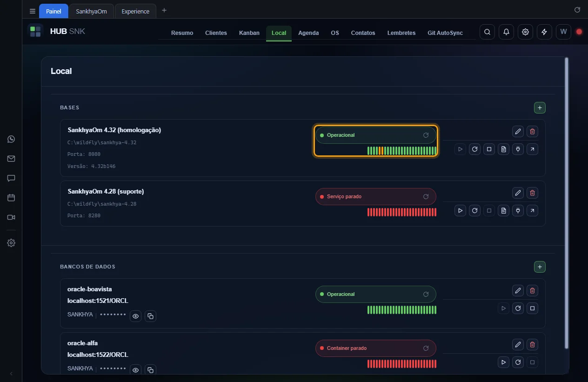
Task: Refresh oracle-boavista status
Action: (x=426, y=294)
